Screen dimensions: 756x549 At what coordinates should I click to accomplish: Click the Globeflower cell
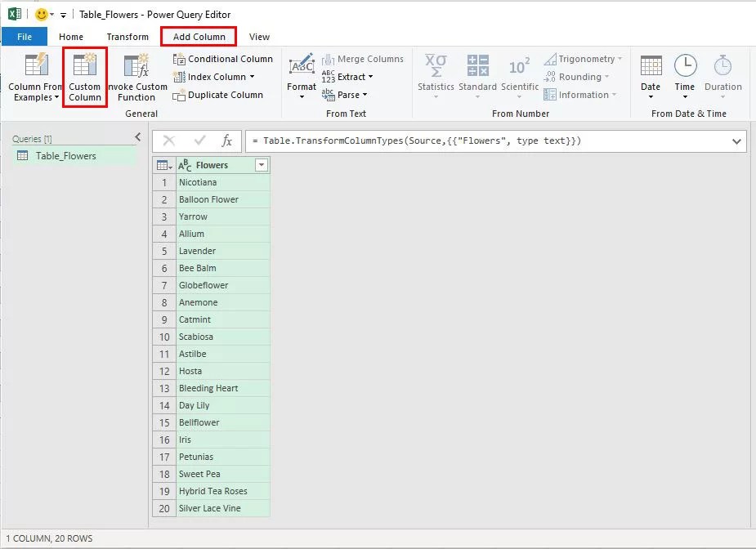pos(223,285)
